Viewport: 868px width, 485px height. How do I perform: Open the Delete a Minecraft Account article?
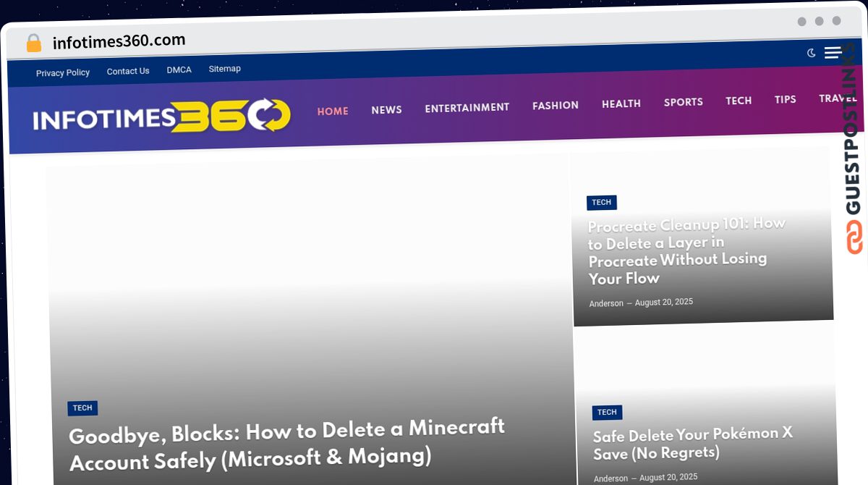click(x=286, y=444)
